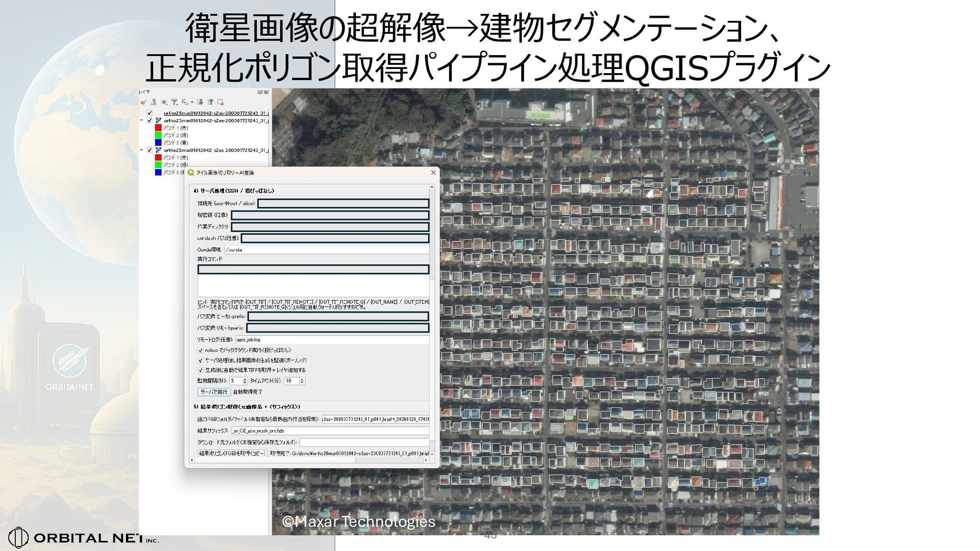Open the map themes eye icon

(164, 102)
